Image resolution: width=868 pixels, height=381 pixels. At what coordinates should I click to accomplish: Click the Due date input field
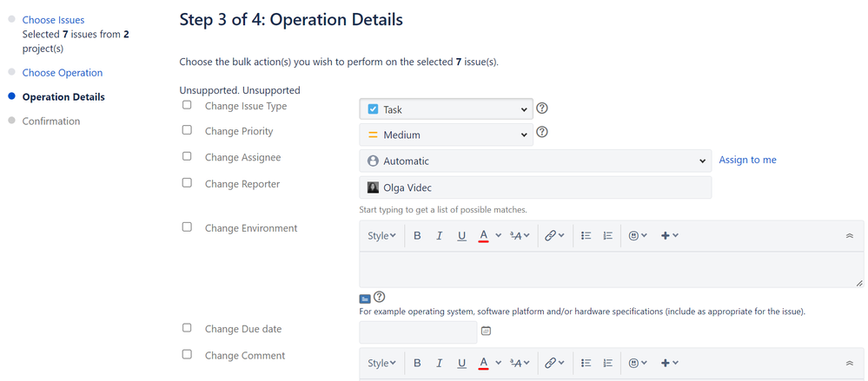pyautogui.click(x=418, y=332)
